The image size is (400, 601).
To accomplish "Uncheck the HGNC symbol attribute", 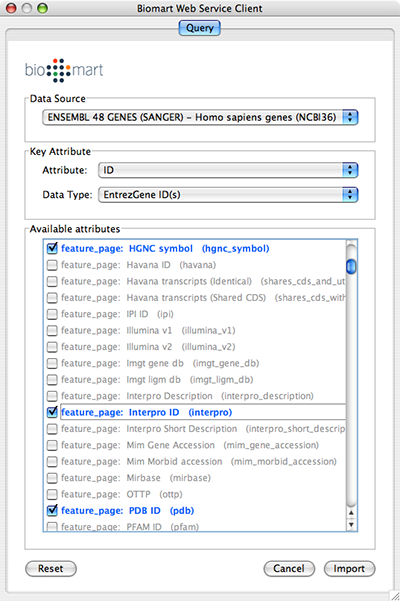I will point(52,248).
